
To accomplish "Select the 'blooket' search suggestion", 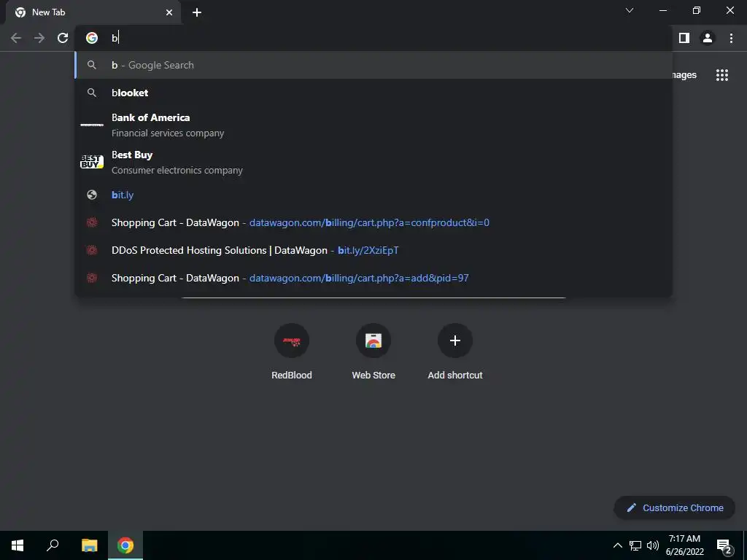I will coord(374,93).
